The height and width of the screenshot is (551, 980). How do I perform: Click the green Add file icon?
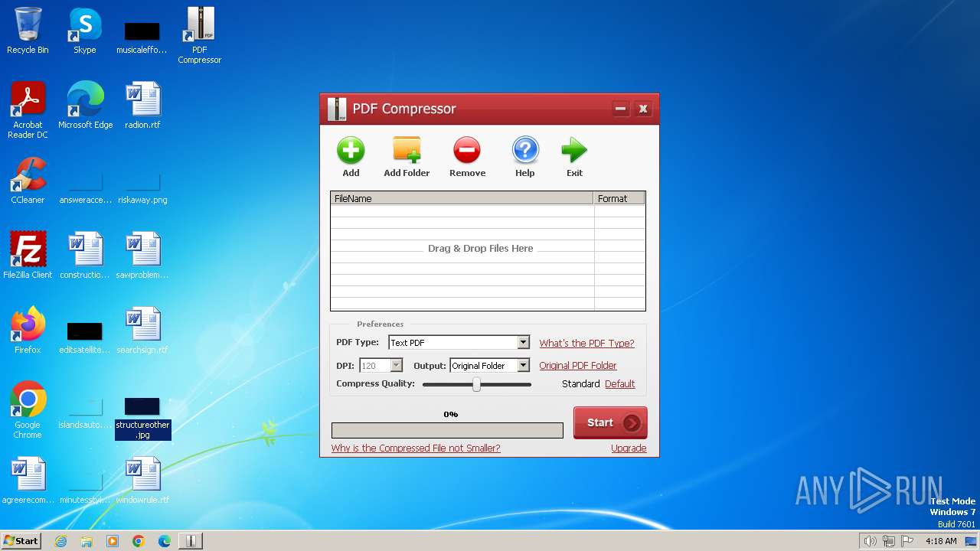pyautogui.click(x=351, y=151)
